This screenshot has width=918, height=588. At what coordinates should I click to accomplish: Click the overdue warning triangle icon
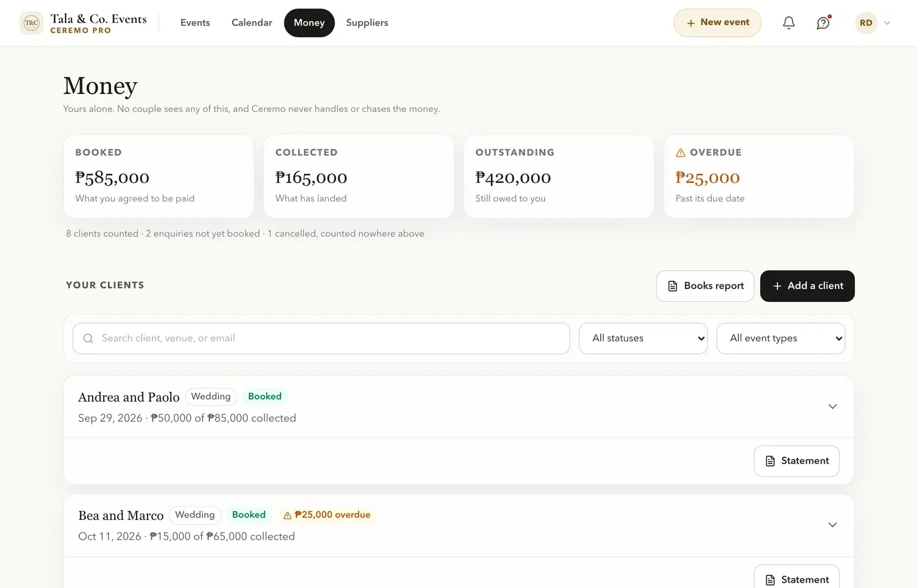680,153
